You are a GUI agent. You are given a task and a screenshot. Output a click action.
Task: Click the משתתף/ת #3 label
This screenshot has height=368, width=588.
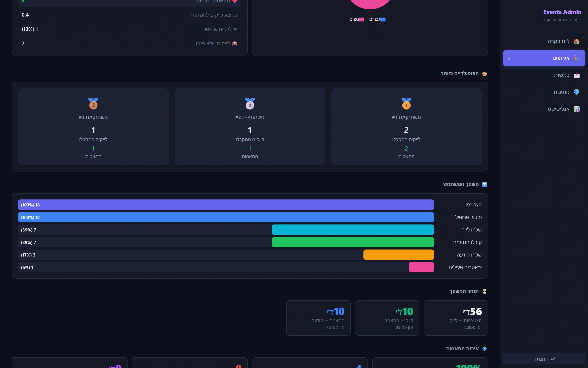[93, 117]
